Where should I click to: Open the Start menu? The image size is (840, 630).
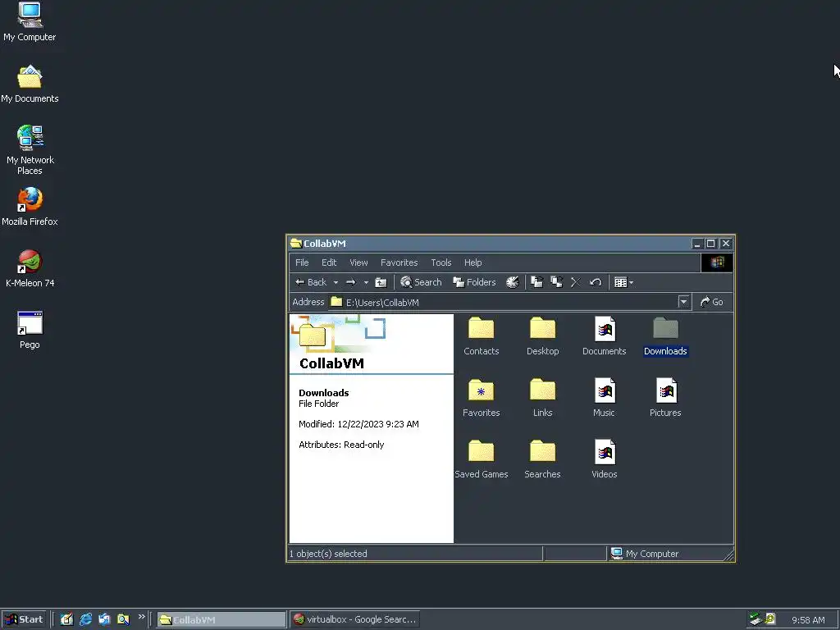24,620
